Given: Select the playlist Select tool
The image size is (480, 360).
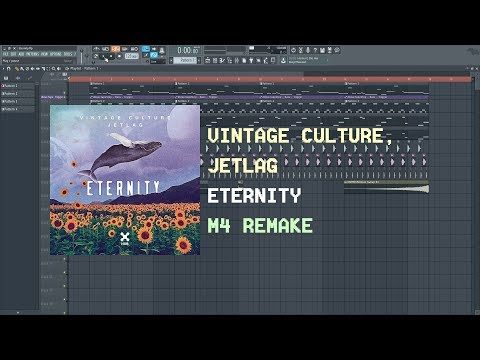Looking at the screenshot, I should [48, 69].
